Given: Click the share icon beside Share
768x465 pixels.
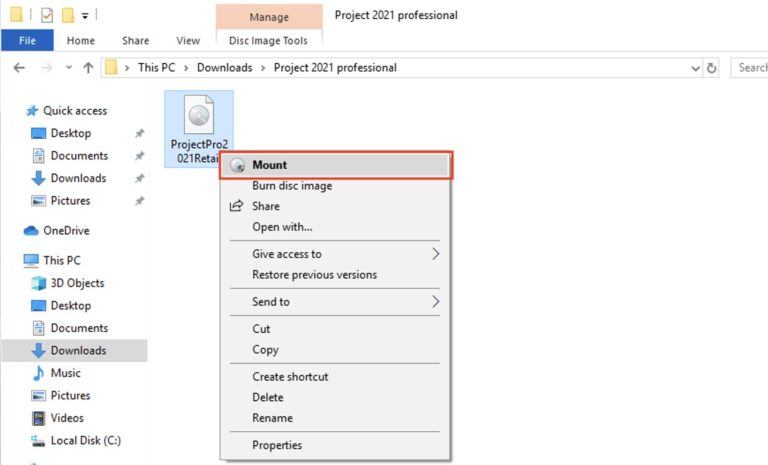Looking at the screenshot, I should pos(237,206).
